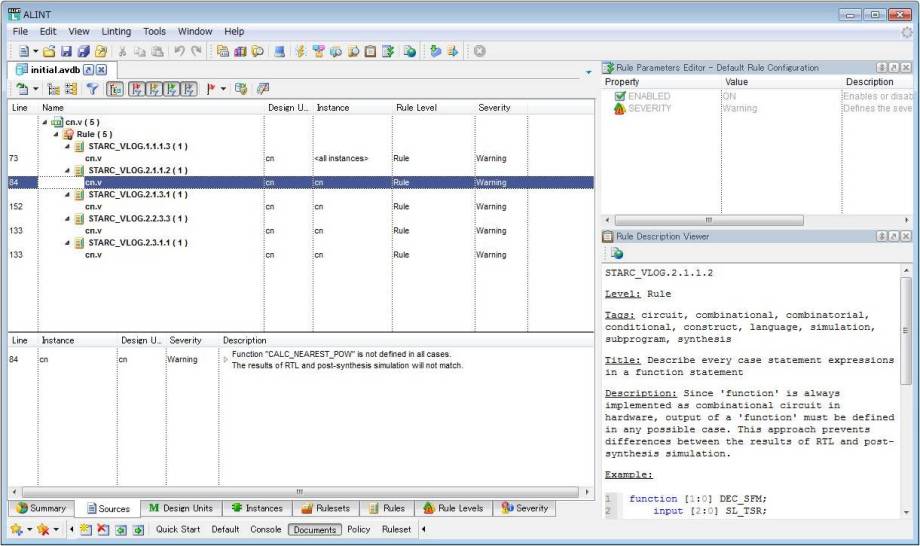Toggle the second flag filter button
Screen dimensions: 920x546
click(x=154, y=89)
